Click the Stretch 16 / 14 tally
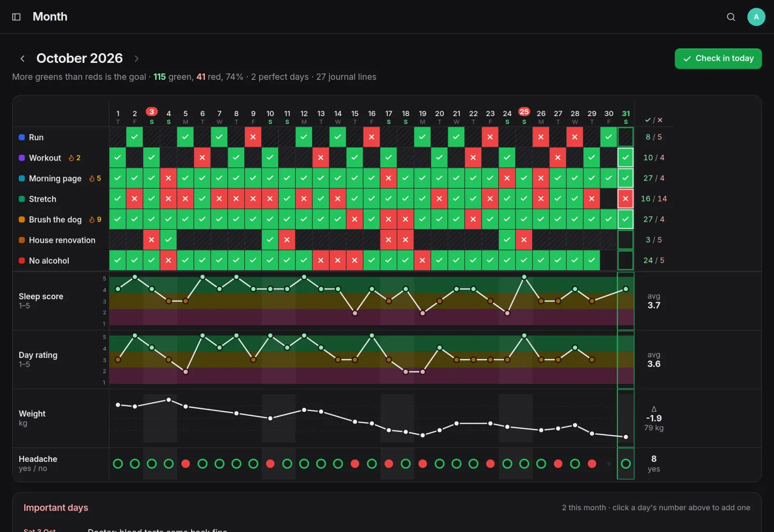The width and height of the screenshot is (774, 532). [654, 199]
